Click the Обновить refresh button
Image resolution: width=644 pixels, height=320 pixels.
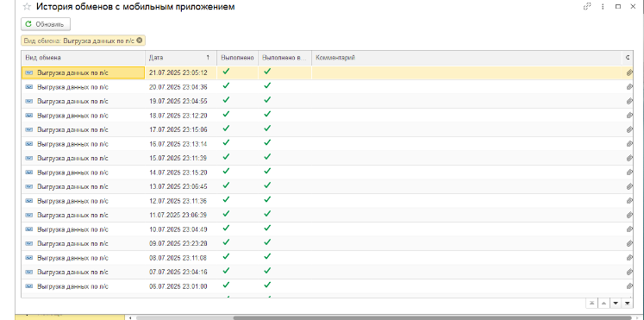pyautogui.click(x=46, y=24)
